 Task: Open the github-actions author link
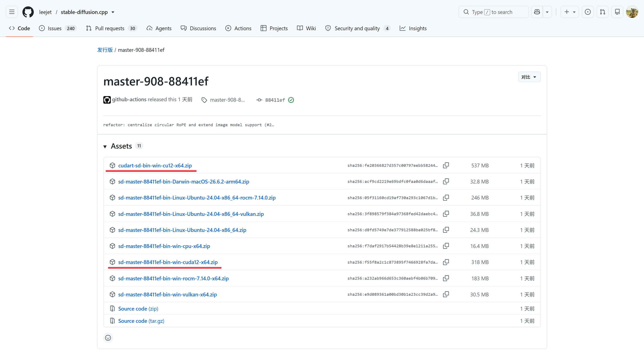pyautogui.click(x=129, y=100)
